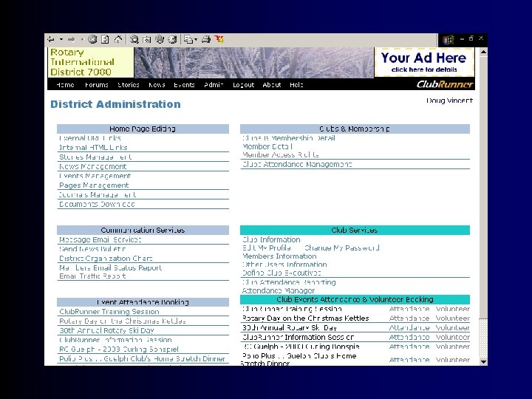Open Documents Download link
The height and width of the screenshot is (399, 532).
(97, 204)
